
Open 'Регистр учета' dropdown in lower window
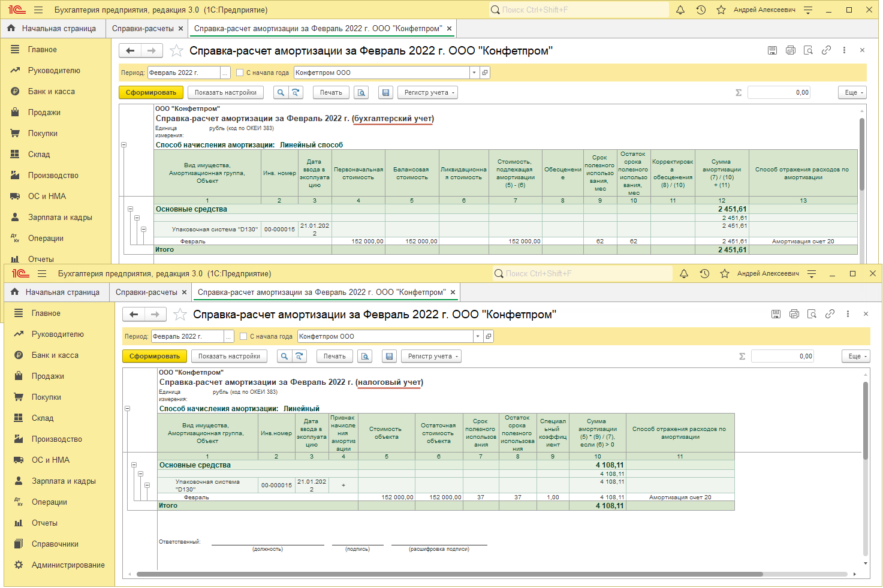[431, 356]
